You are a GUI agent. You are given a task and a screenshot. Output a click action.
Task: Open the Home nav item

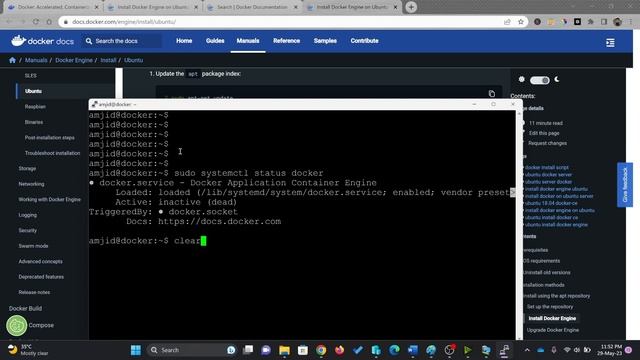pyautogui.click(x=184, y=41)
